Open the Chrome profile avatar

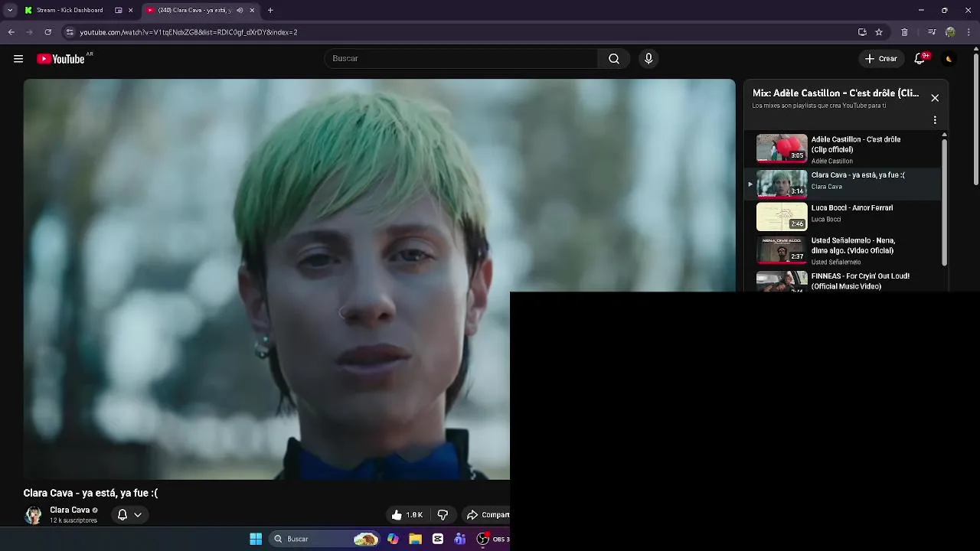pos(950,32)
